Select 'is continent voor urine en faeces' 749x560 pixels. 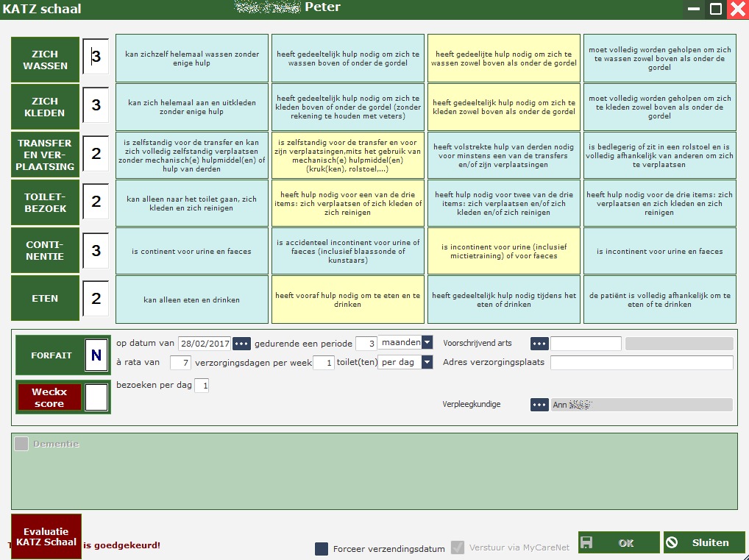coord(192,251)
